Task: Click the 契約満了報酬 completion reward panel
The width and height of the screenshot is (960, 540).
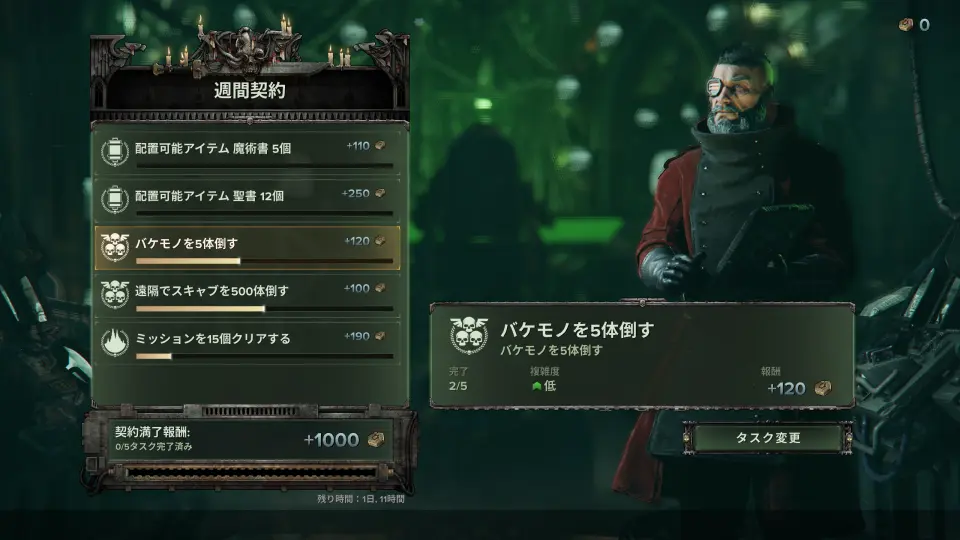Action: (250, 440)
